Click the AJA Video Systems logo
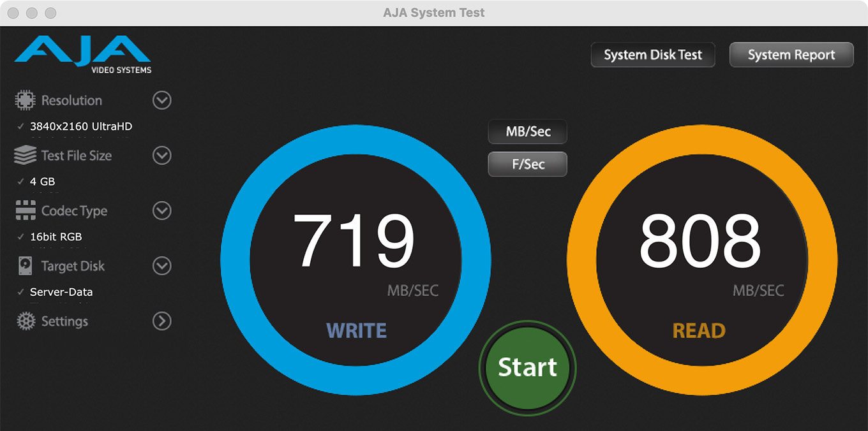 [x=83, y=54]
